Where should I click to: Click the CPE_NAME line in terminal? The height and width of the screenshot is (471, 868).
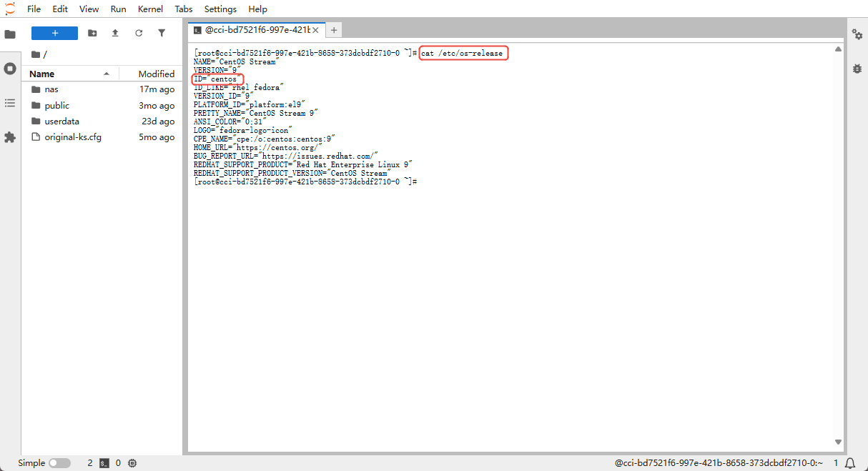(265, 139)
